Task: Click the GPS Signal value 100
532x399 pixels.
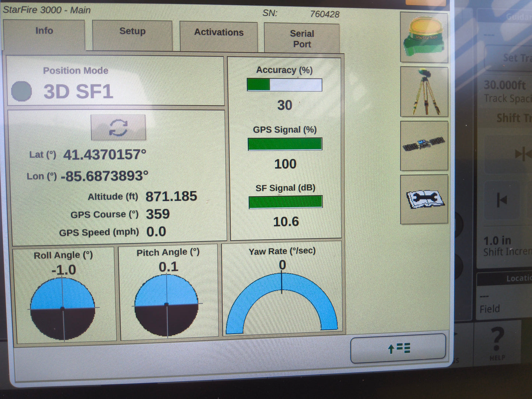Action: pos(285,164)
